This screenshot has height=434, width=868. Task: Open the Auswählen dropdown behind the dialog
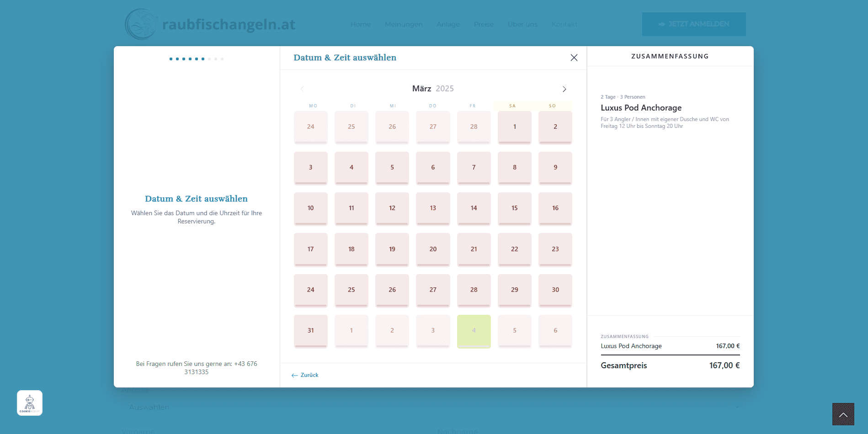pyautogui.click(x=434, y=407)
